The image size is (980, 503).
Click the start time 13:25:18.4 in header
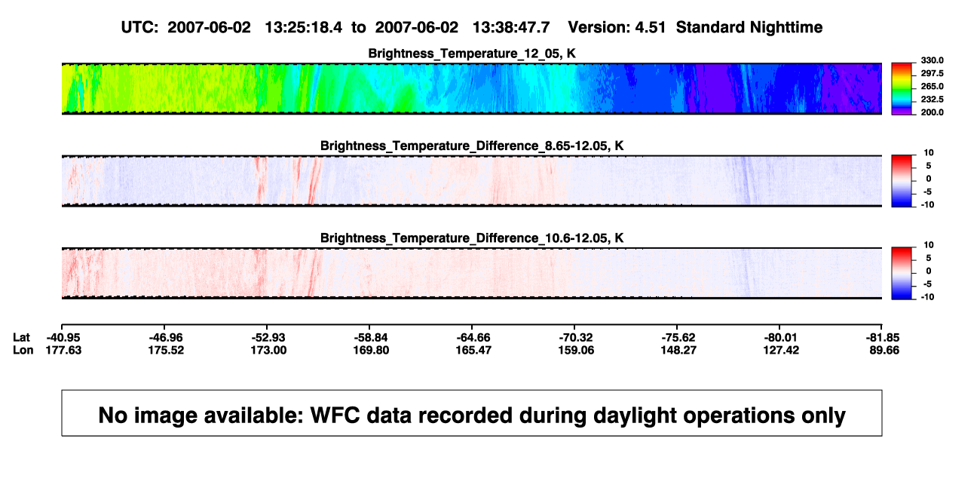pos(304,27)
